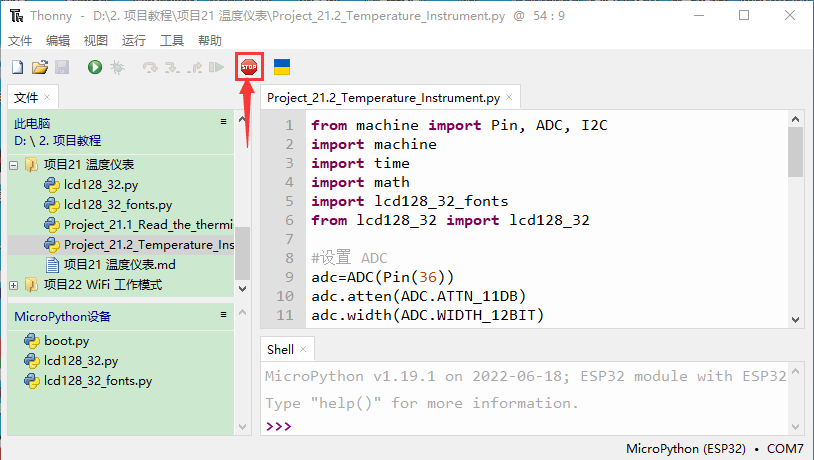Click the D: \ 2. 项目教程 path link
The width and height of the screenshot is (814, 460).
pyautogui.click(x=57, y=141)
